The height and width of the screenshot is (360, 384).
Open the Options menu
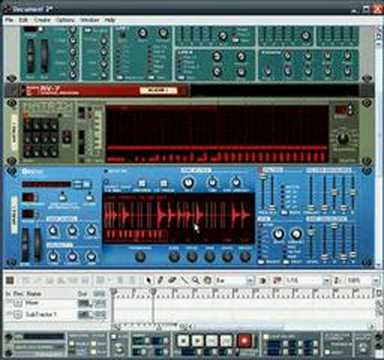tap(65, 20)
